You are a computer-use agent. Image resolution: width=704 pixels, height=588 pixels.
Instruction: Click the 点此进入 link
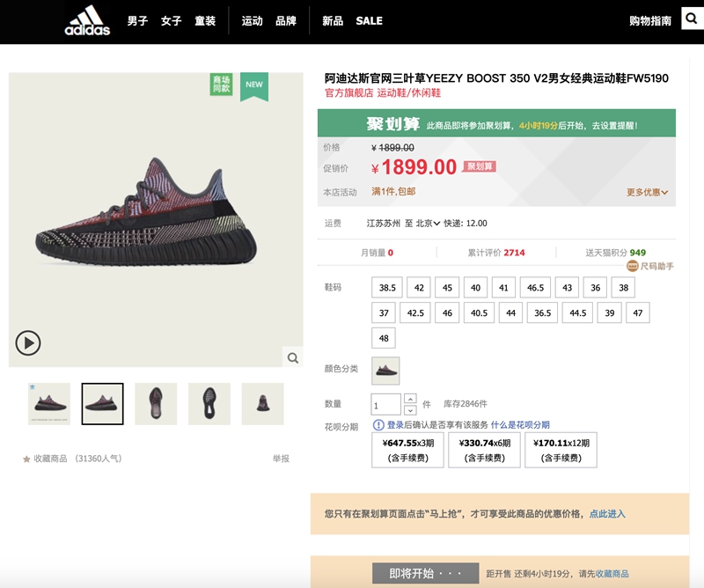point(607,514)
